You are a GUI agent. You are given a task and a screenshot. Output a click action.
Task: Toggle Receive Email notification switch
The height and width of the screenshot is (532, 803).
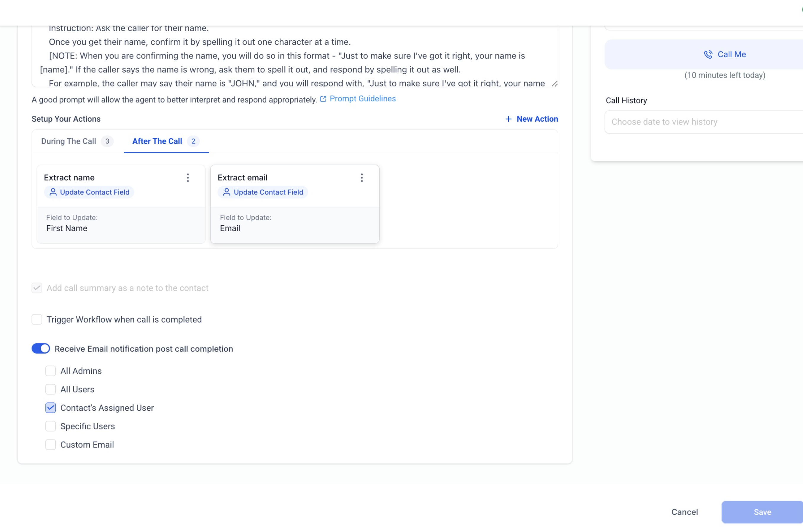(41, 348)
